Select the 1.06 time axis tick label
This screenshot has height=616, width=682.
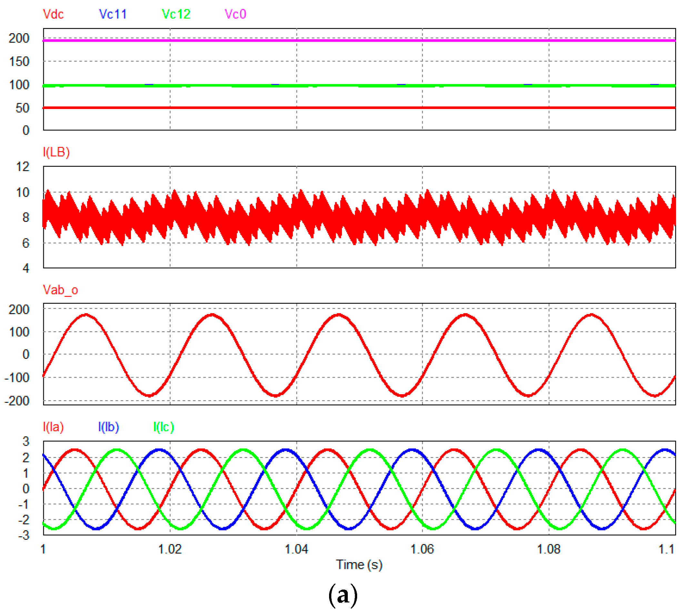(422, 549)
